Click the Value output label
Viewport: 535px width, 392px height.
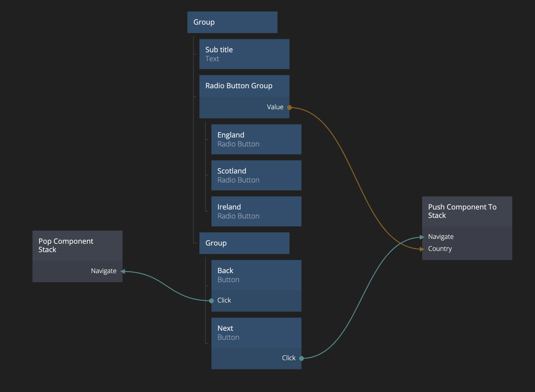pos(275,107)
